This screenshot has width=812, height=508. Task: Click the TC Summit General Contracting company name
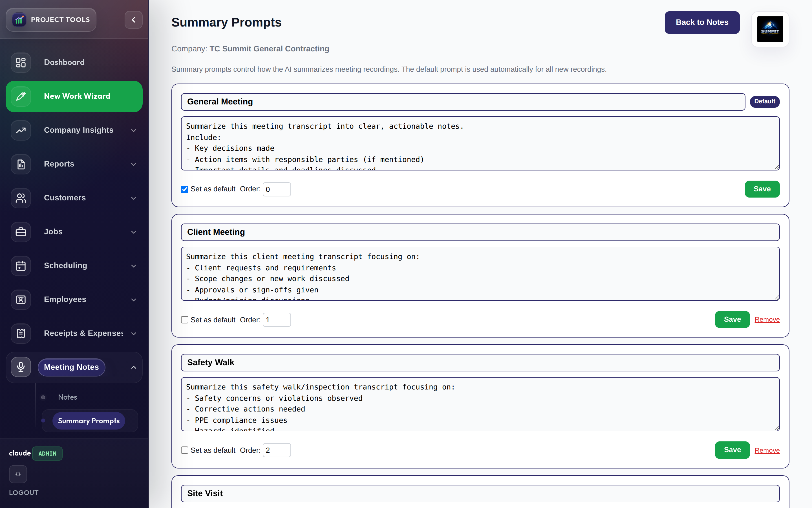(x=269, y=49)
